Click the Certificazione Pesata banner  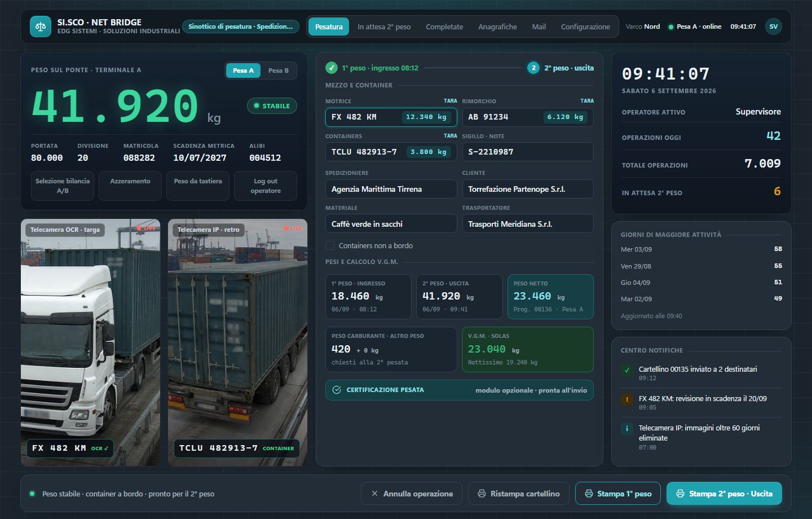click(x=460, y=390)
